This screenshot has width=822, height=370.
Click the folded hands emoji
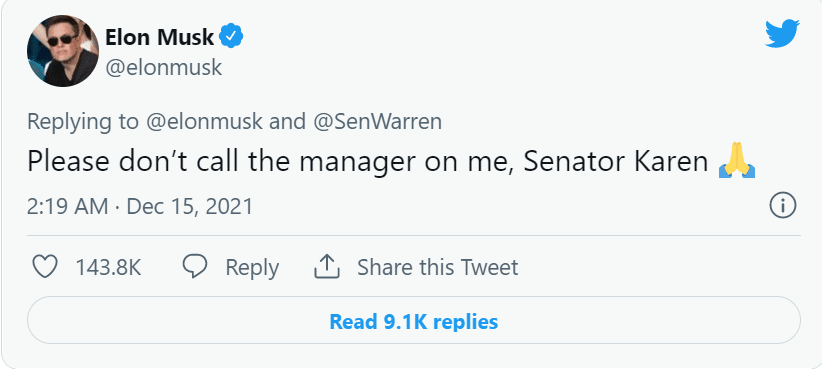pos(737,162)
